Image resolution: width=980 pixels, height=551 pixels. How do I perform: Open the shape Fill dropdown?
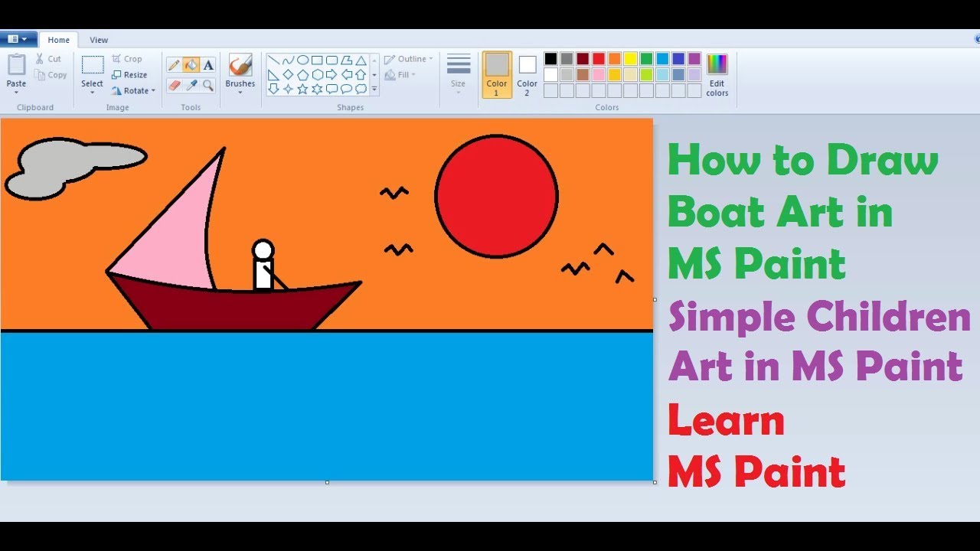400,75
